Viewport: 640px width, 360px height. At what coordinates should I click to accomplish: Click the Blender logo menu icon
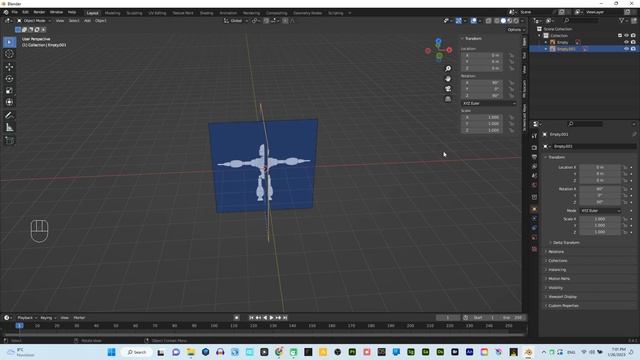6,12
